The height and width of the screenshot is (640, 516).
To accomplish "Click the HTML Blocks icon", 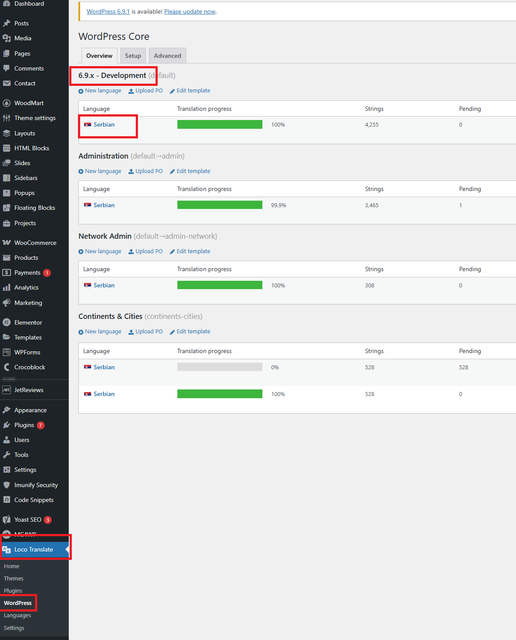I will pos(7,148).
